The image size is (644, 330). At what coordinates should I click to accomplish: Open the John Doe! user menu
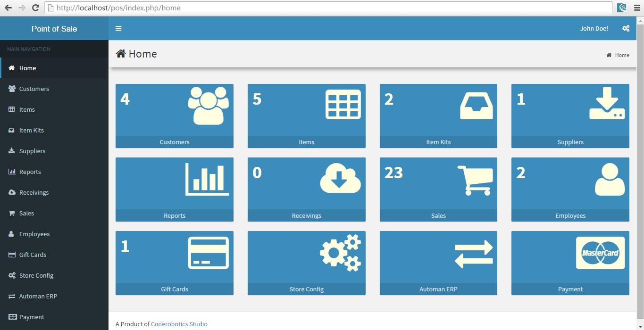coord(594,28)
